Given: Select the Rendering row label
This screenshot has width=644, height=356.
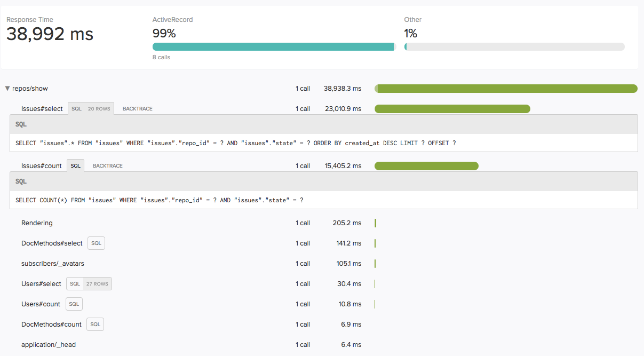Looking at the screenshot, I should click(x=37, y=223).
